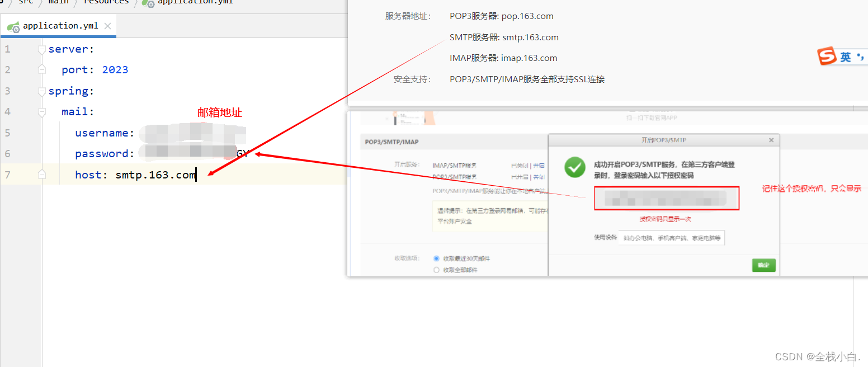Click the spring: key in the editor

click(x=72, y=91)
